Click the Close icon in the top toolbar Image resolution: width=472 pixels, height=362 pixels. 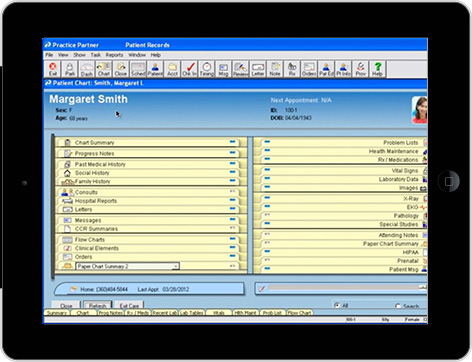click(x=121, y=69)
